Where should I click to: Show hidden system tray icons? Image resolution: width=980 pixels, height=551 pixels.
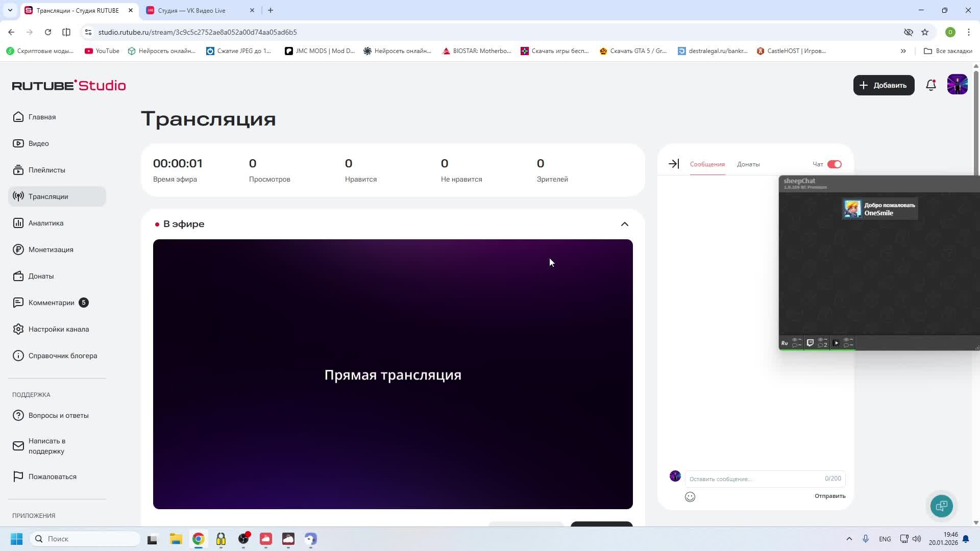pos(849,539)
